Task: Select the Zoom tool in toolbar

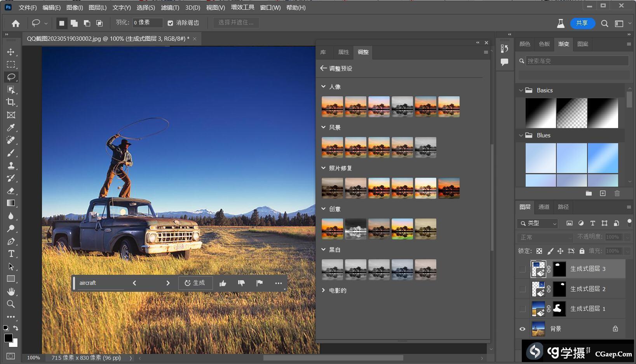Action: click(11, 304)
